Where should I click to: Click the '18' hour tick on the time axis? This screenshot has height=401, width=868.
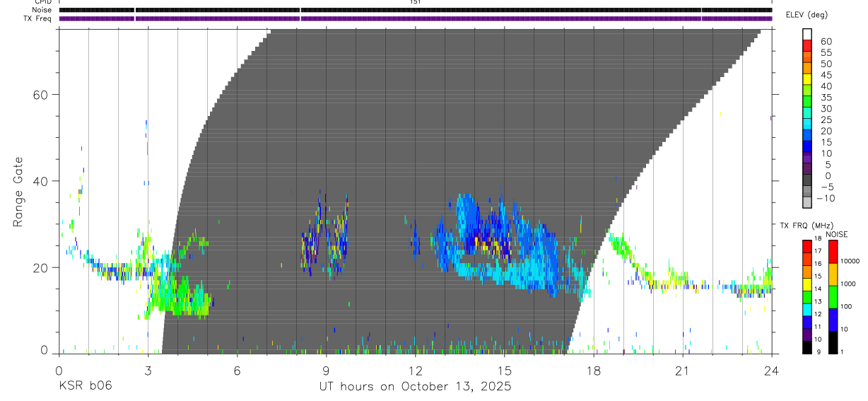[593, 370]
